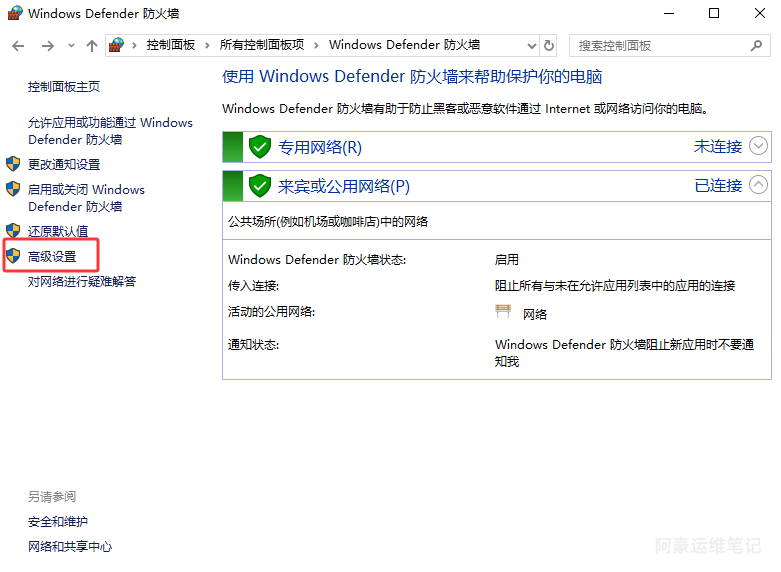Viewport: 781px width, 572px height.
Task: Collapse the 来宾或公用网络(P) section chevron
Action: point(759,185)
